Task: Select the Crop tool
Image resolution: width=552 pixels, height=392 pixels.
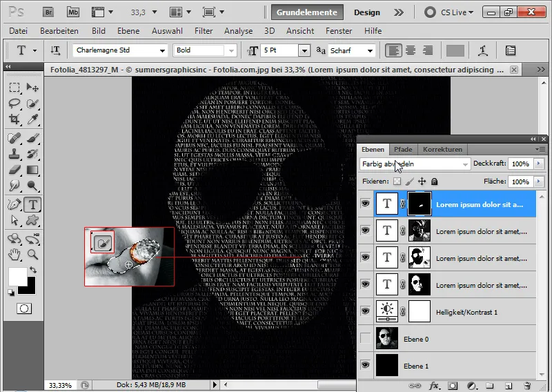Action: coord(14,119)
